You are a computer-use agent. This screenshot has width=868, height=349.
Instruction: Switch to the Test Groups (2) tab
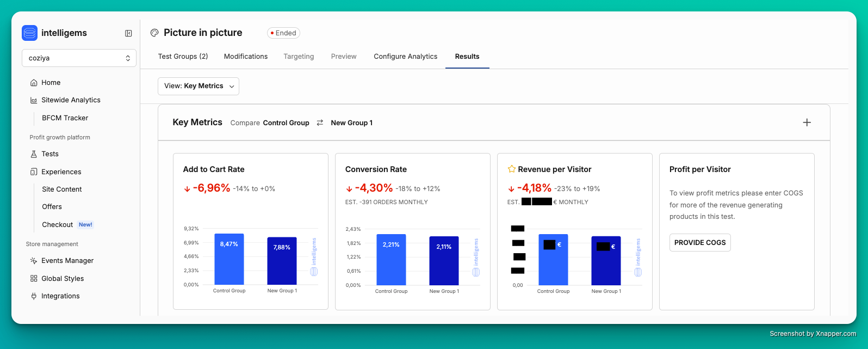[x=183, y=57]
